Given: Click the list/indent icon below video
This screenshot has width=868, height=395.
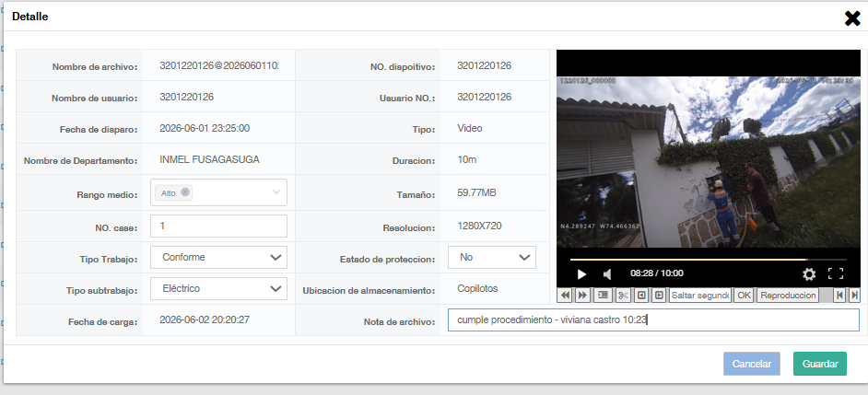Looking at the screenshot, I should click(x=603, y=296).
